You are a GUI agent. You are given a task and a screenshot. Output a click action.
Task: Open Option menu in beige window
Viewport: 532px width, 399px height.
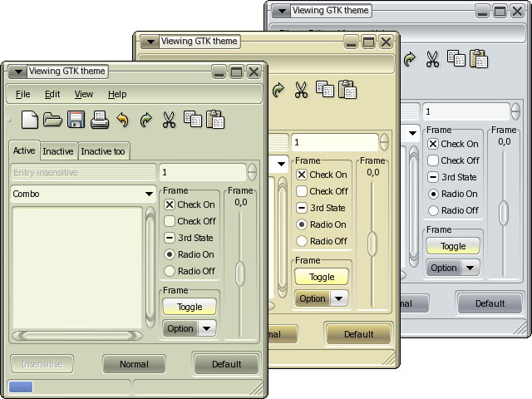pyautogui.click(x=322, y=298)
